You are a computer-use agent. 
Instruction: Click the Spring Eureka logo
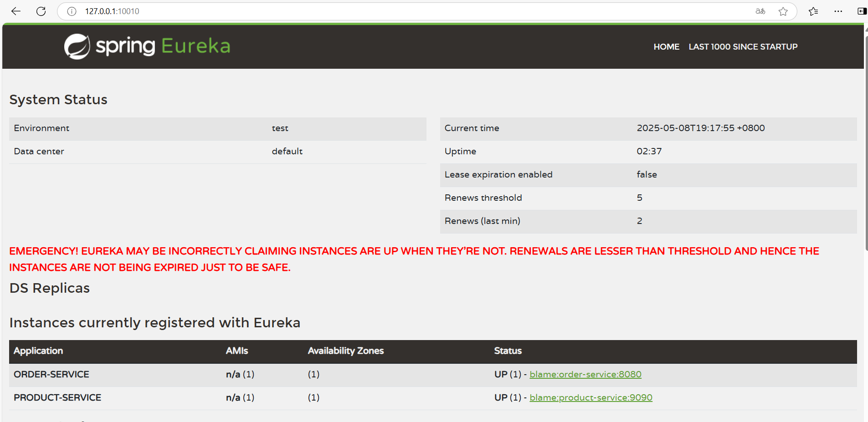point(147,46)
